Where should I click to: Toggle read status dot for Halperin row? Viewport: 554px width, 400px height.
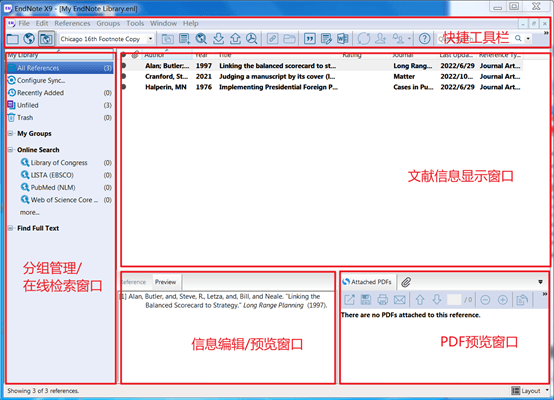click(124, 87)
